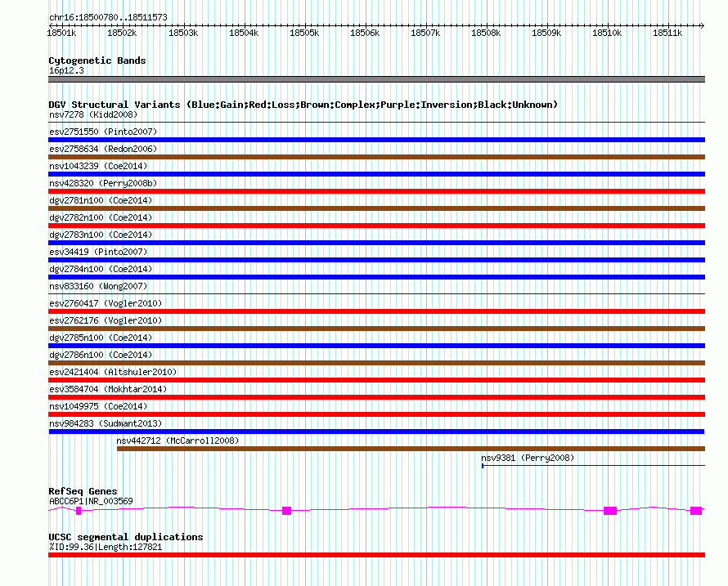Screen dimensions: 728x586
Task: Select dgv2785n100 (Coe2014) label
Action: pos(101,338)
